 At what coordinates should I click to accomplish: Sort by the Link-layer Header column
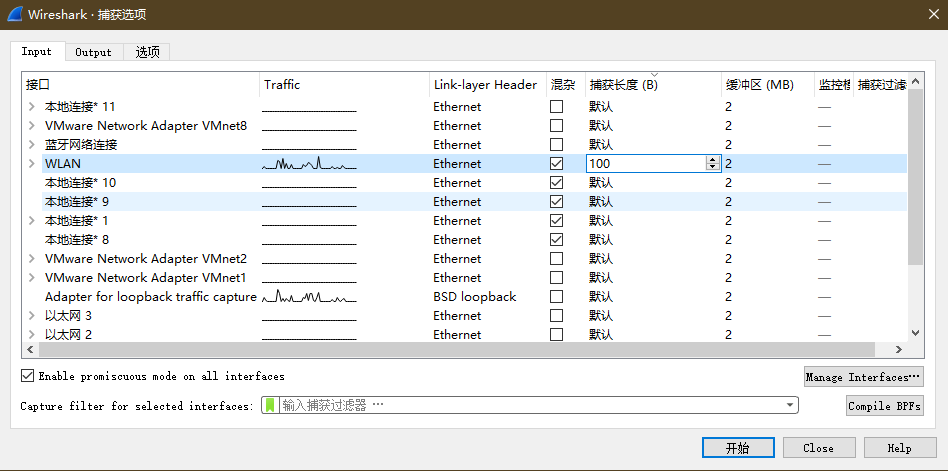coord(488,85)
